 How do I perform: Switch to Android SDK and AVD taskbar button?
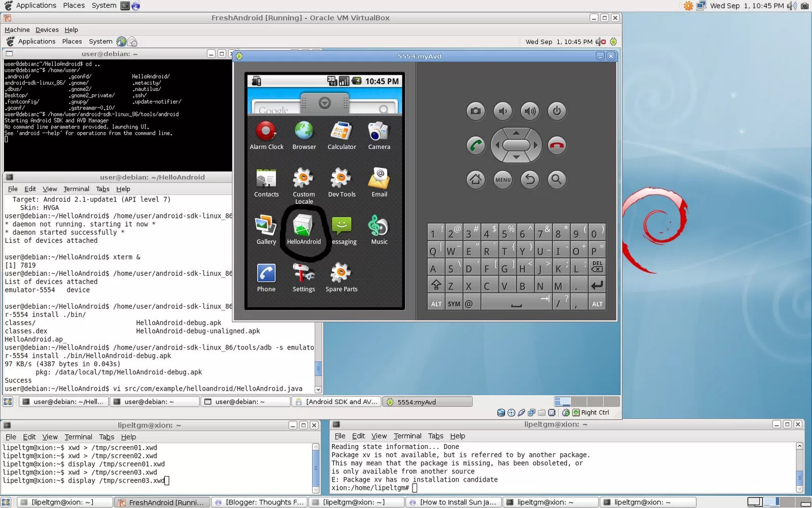[336, 402]
